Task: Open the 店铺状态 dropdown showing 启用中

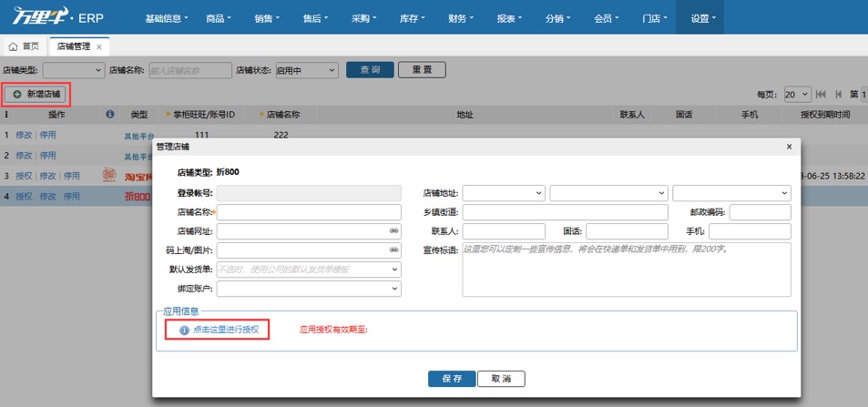Action: tap(307, 70)
